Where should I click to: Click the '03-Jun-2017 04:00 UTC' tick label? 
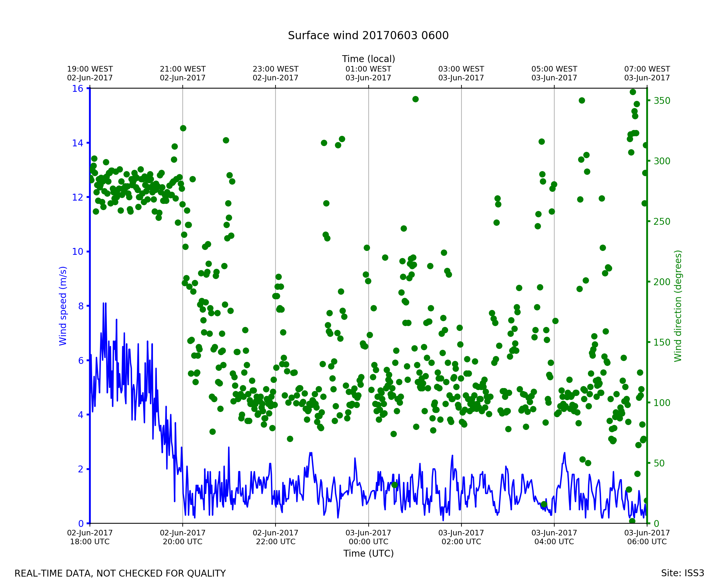coord(554,537)
